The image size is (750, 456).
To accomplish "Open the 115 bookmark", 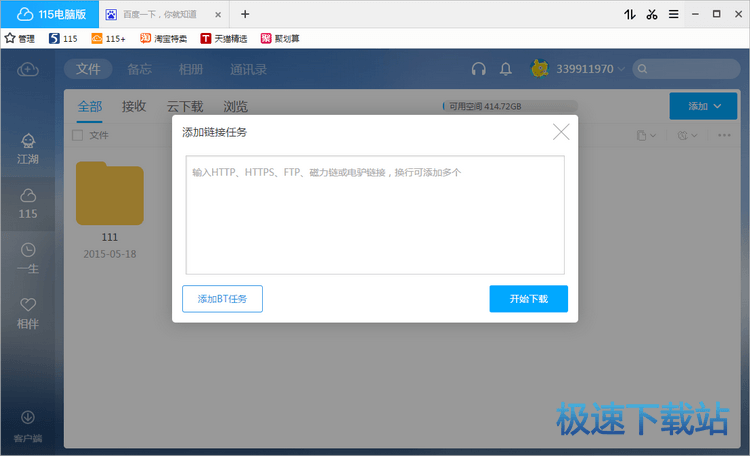I will click(63, 38).
